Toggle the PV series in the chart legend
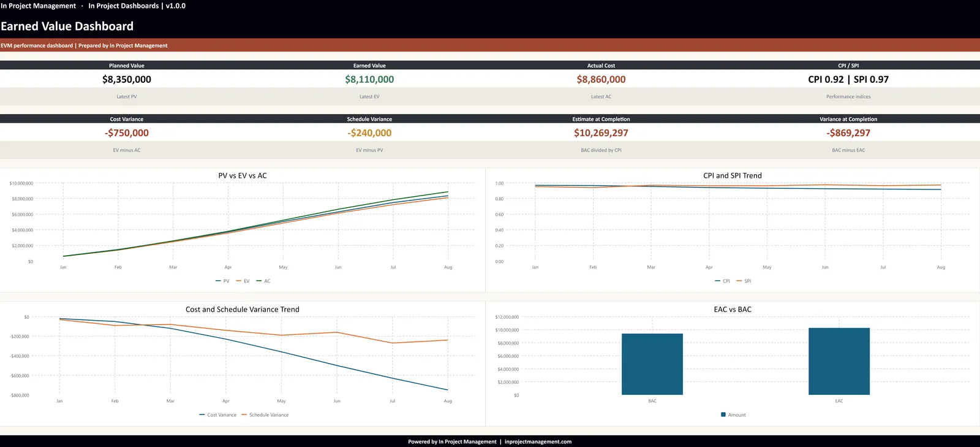 click(222, 281)
